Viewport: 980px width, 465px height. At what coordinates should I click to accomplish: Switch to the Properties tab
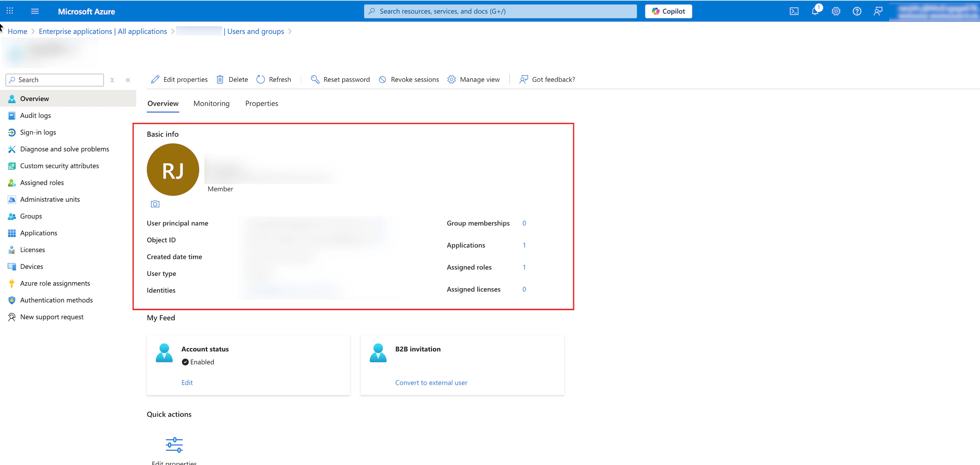[261, 104]
